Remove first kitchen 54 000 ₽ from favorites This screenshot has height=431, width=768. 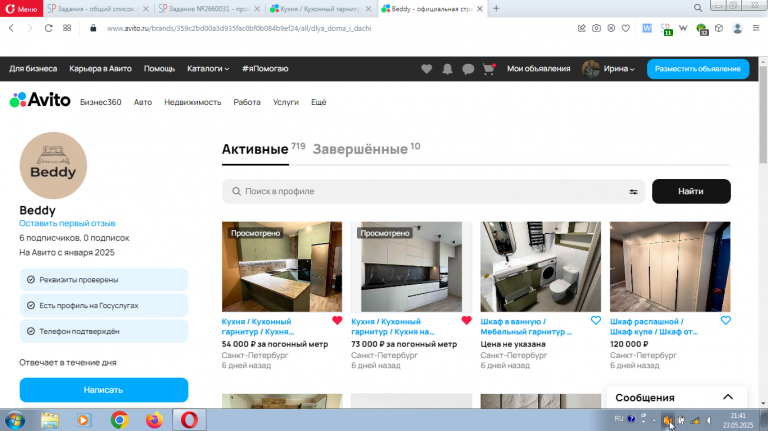(x=337, y=320)
